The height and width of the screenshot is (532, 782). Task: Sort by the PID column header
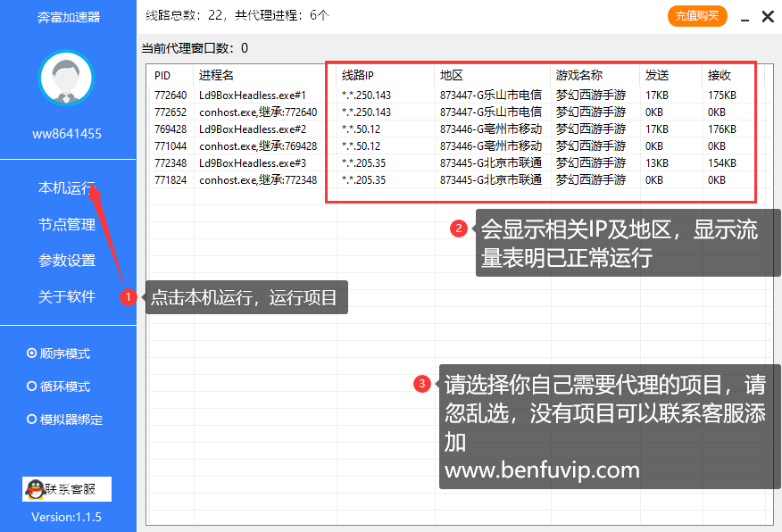(162, 76)
